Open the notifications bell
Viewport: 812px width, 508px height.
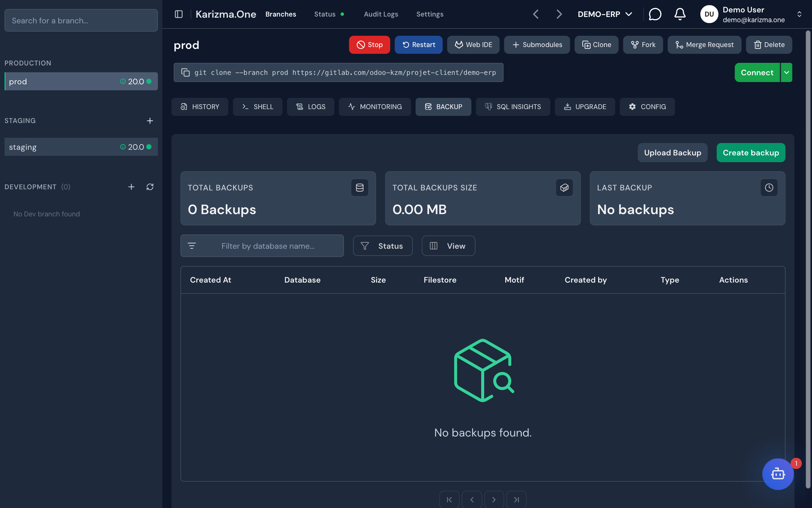[680, 14]
